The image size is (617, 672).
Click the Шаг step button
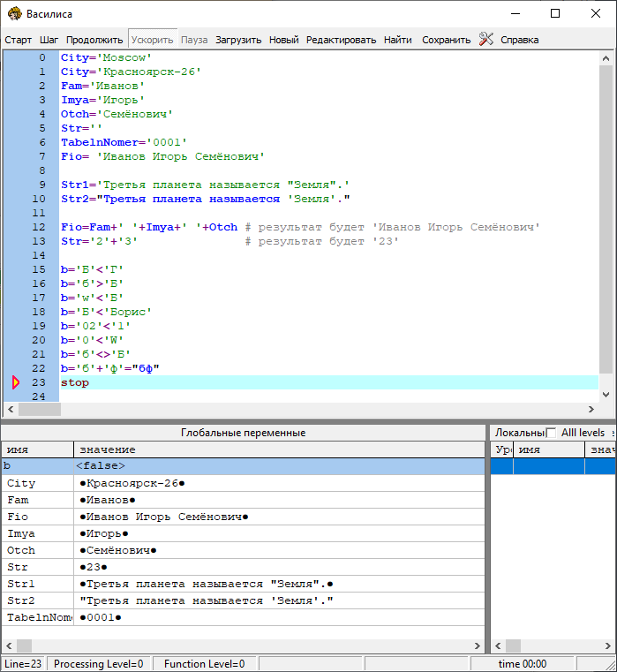[x=49, y=40]
